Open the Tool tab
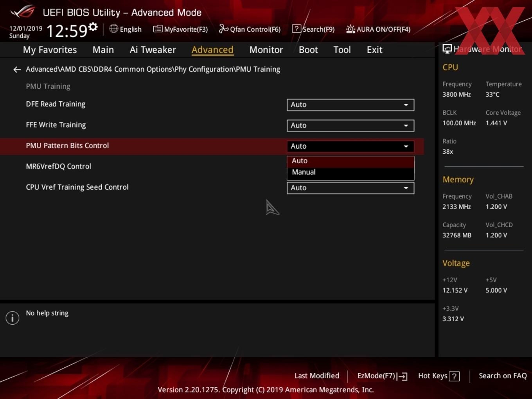 point(342,50)
